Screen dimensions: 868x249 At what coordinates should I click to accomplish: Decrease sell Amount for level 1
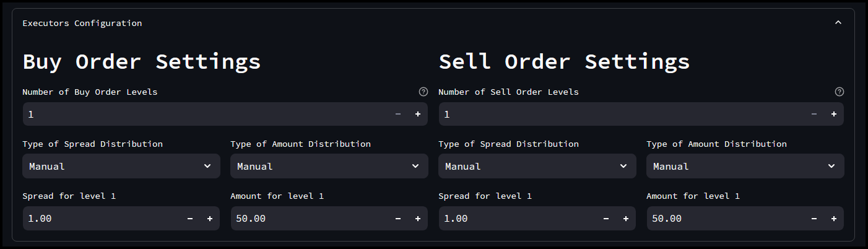coord(814,219)
